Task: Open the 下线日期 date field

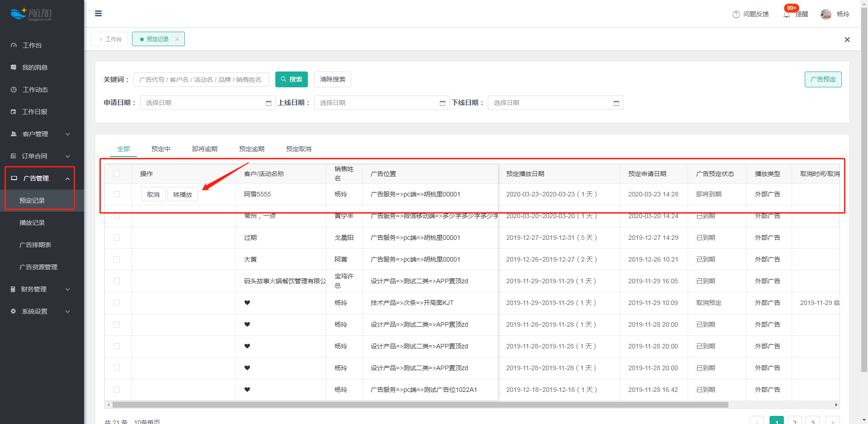Action: [556, 103]
